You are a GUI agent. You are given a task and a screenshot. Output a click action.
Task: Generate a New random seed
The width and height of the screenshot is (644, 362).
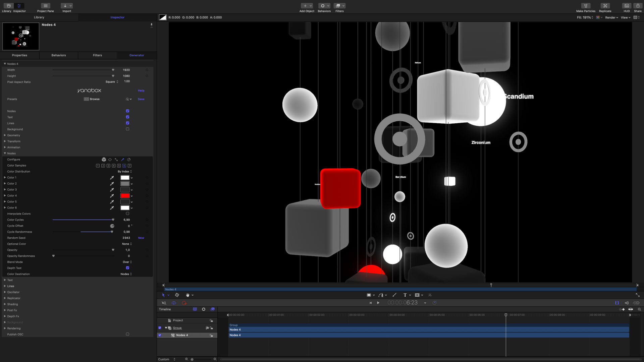[141, 238]
